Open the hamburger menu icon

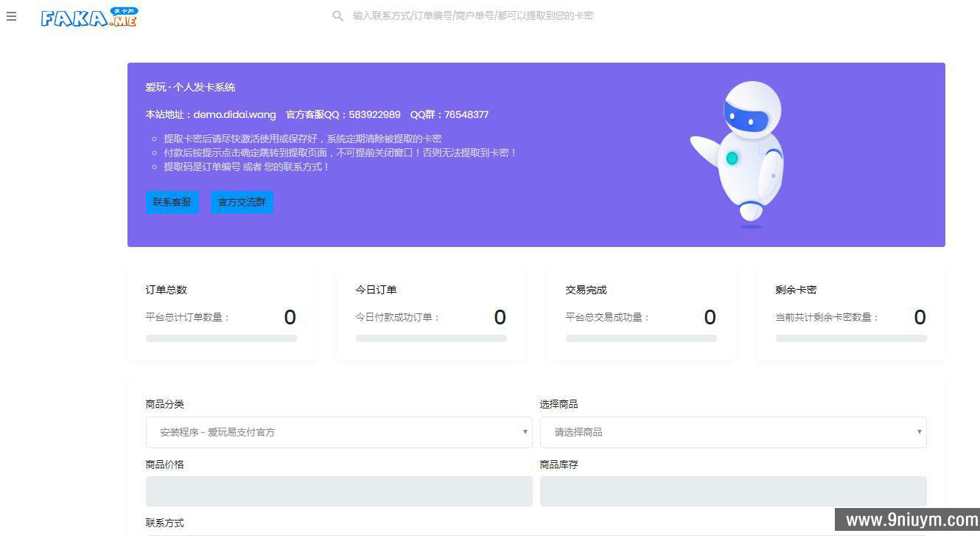(11, 16)
